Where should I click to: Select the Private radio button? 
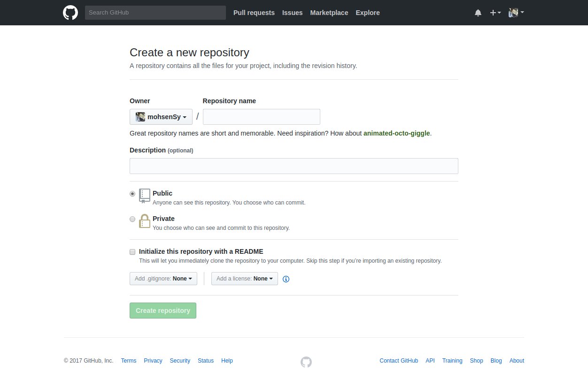(132, 219)
